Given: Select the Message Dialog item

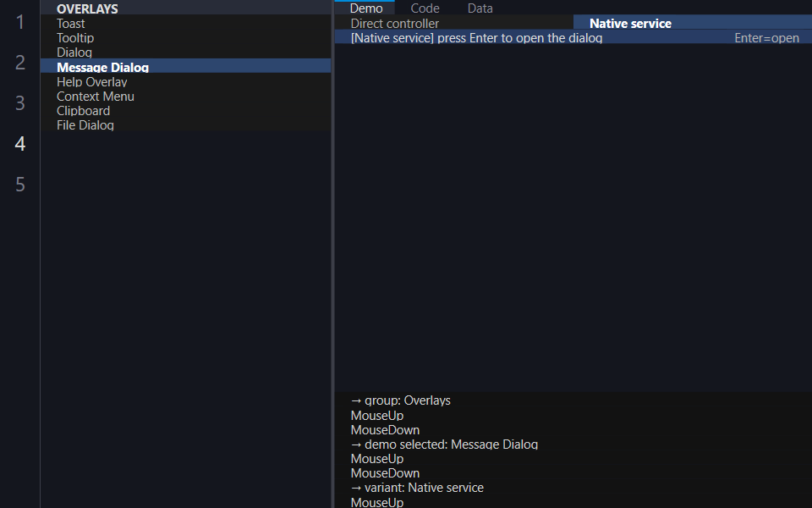Looking at the screenshot, I should (x=185, y=67).
